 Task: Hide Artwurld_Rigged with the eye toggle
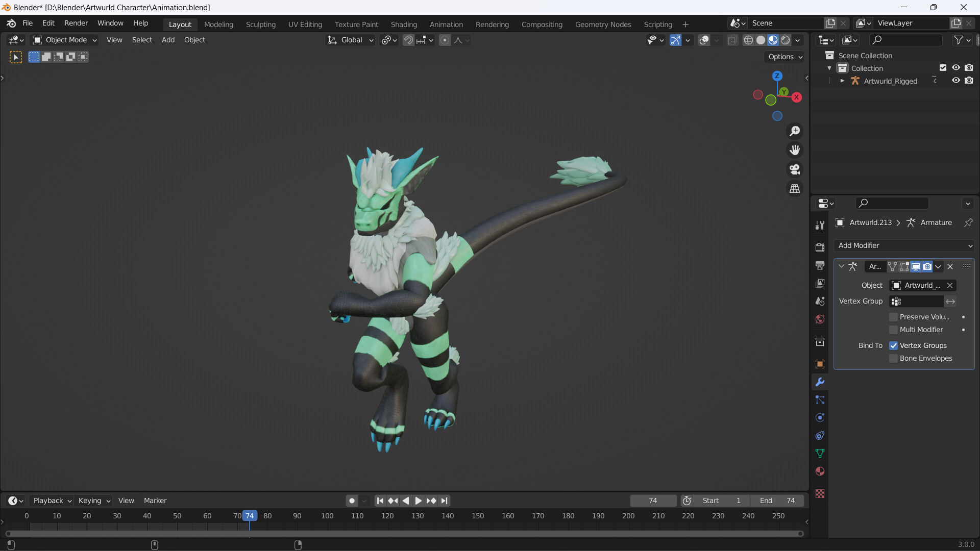[x=955, y=81]
